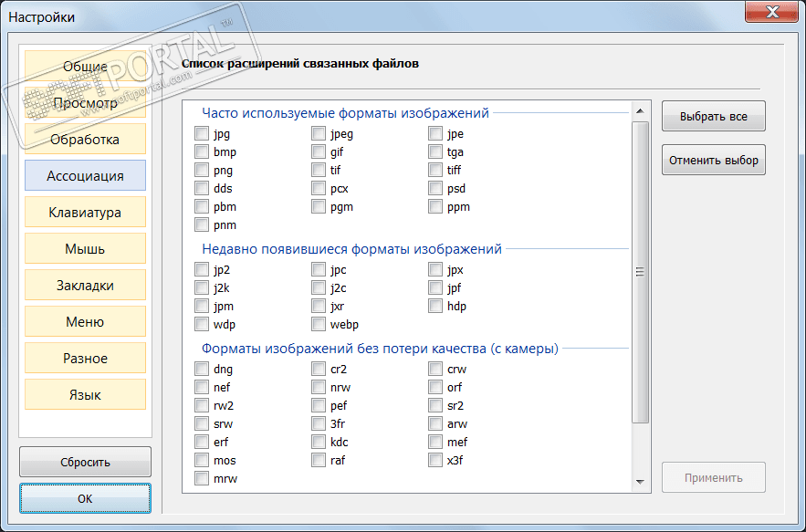
Task: Tick the pcx extension checkbox
Action: (x=319, y=188)
